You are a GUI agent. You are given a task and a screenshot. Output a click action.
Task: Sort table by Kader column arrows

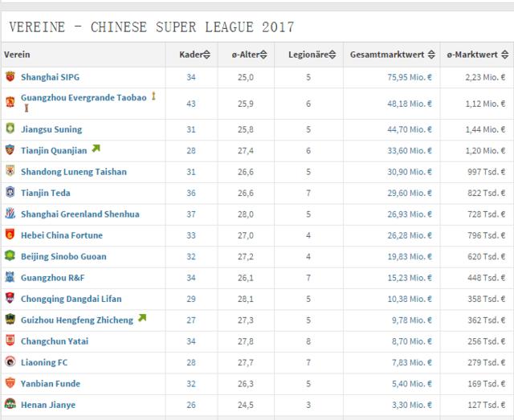206,55
